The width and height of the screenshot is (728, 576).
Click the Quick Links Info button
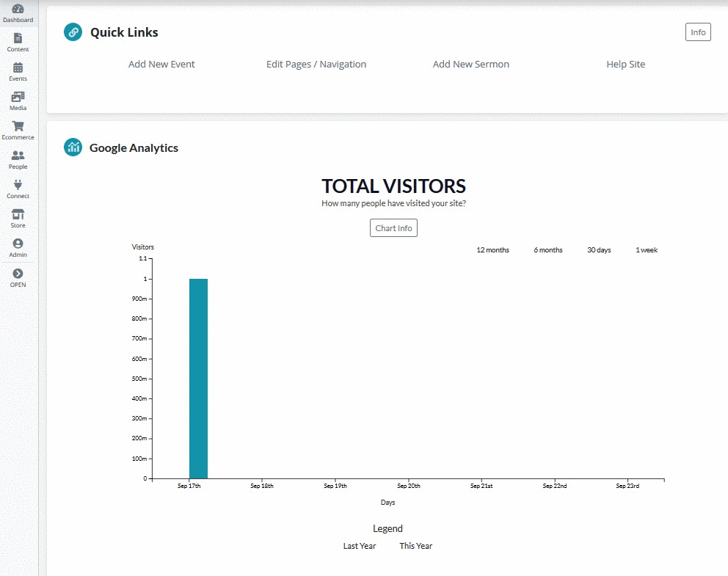[698, 32]
